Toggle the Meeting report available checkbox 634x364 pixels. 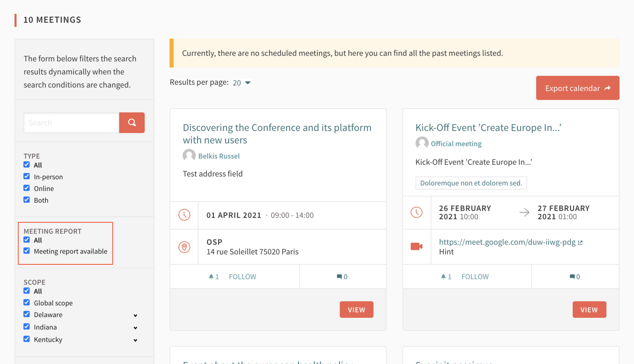pos(27,251)
